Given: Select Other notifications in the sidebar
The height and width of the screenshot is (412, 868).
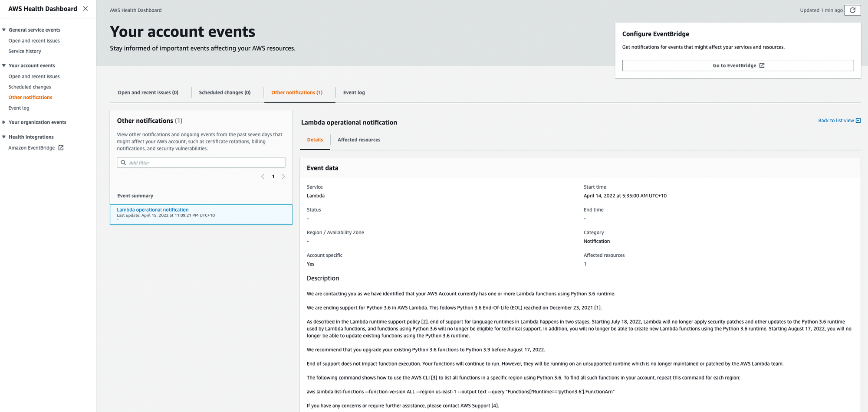Looking at the screenshot, I should 30,98.
